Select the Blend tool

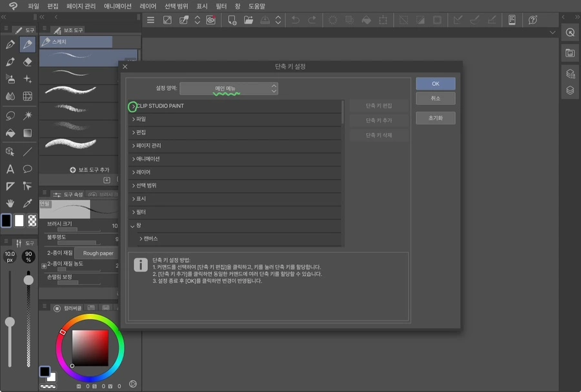pyautogui.click(x=10, y=96)
